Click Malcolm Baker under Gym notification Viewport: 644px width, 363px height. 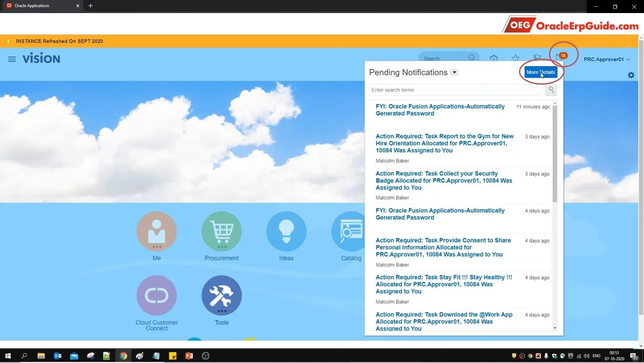click(x=392, y=161)
